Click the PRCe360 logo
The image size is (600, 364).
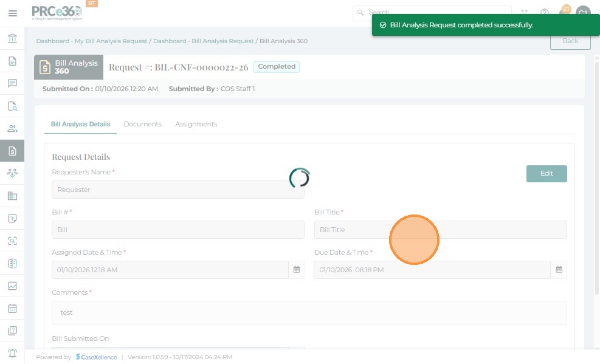(57, 12)
